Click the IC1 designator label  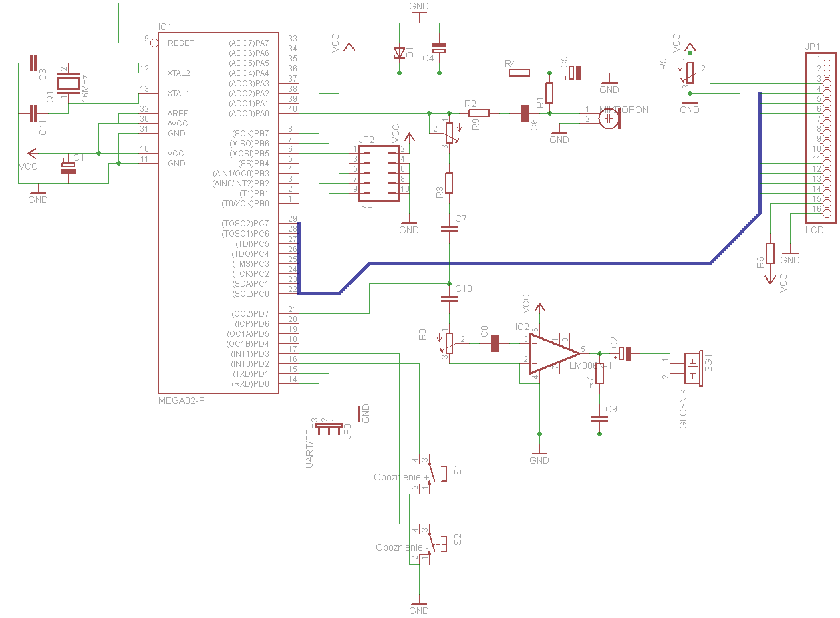(x=164, y=27)
